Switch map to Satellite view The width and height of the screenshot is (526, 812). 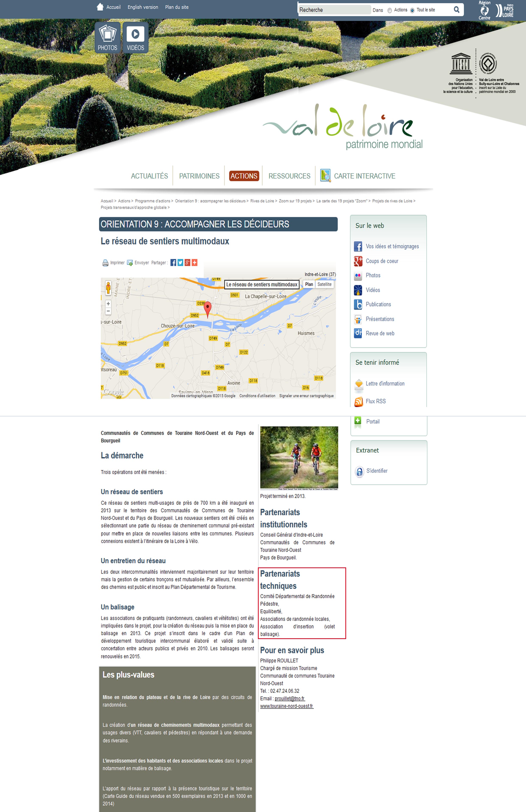coord(324,284)
